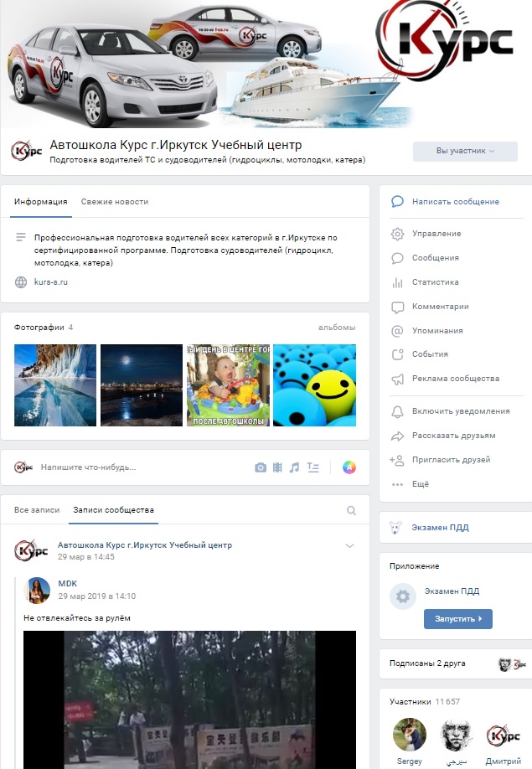This screenshot has width=532, height=769.
Task: Open the Вы участник dropdown
Action: pos(465,151)
